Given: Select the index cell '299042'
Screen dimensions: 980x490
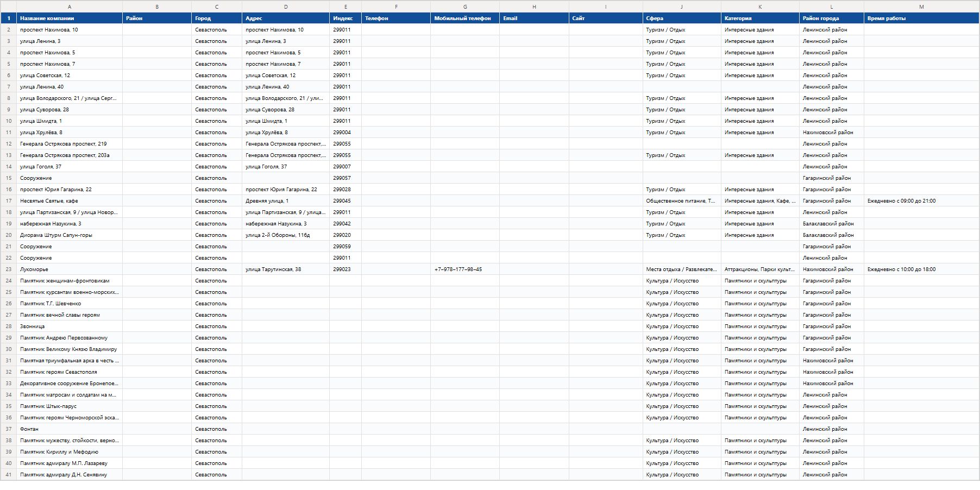Looking at the screenshot, I should pyautogui.click(x=345, y=224).
